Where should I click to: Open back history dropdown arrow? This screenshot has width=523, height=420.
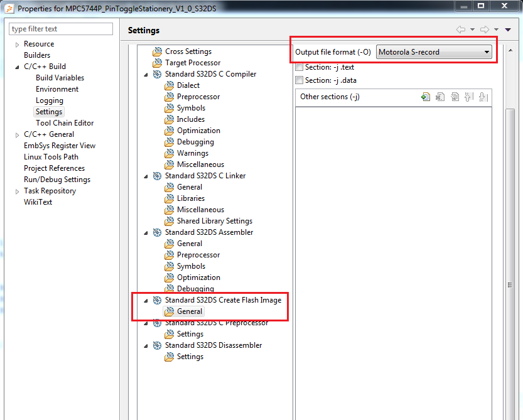[472, 30]
